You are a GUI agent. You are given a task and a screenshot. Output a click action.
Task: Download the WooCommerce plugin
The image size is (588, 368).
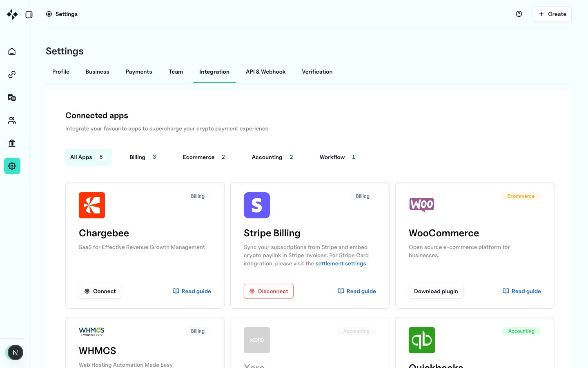436,291
